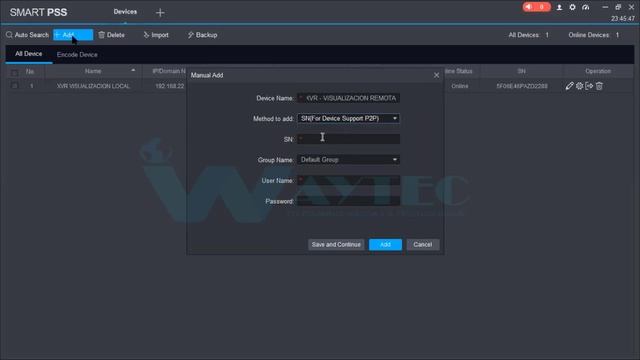Delete XVR VISUALIZACION LOCAL via trash icon
Image resolution: width=640 pixels, height=360 pixels.
point(599,86)
